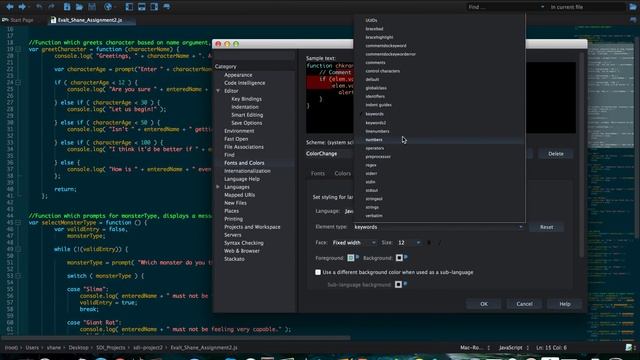Switch to the Colors tab
Screen dimensions: 640x360
(x=342, y=173)
